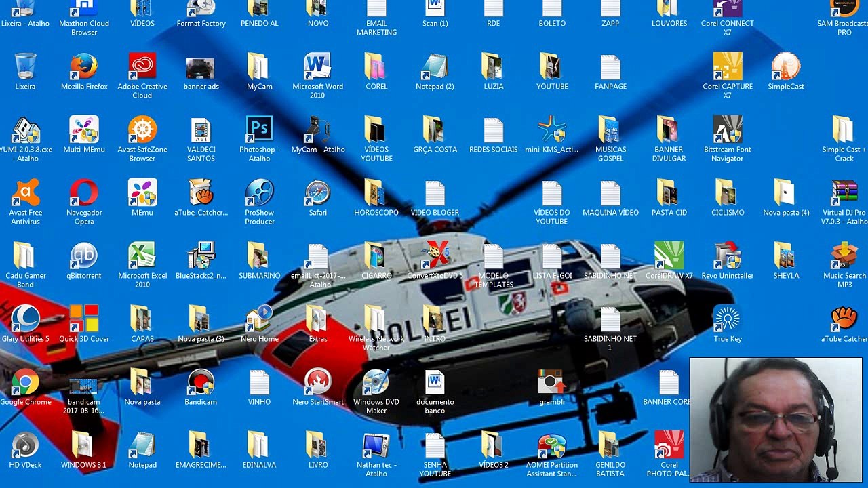Open the MyCam - Atalho shortcut
Image resolution: width=868 pixels, height=488 pixels.
click(317, 130)
